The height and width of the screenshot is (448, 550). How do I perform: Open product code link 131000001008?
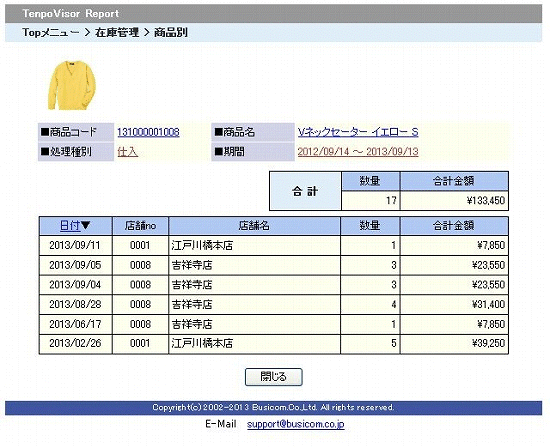tap(148, 132)
